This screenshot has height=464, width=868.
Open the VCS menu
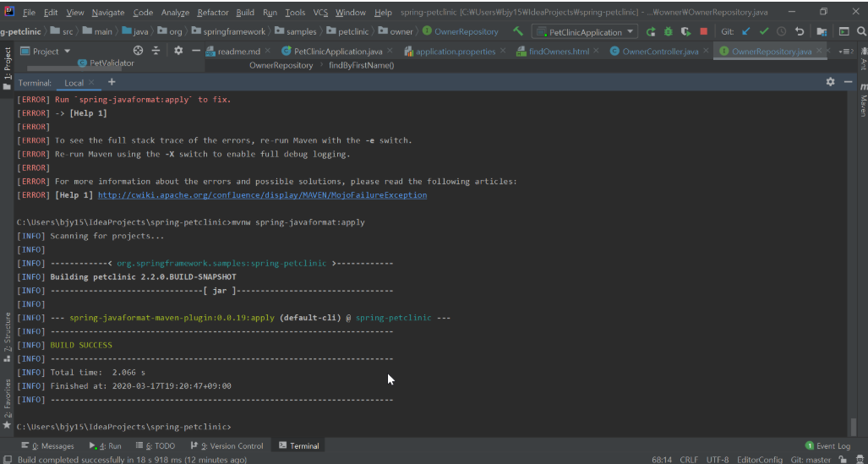click(320, 12)
